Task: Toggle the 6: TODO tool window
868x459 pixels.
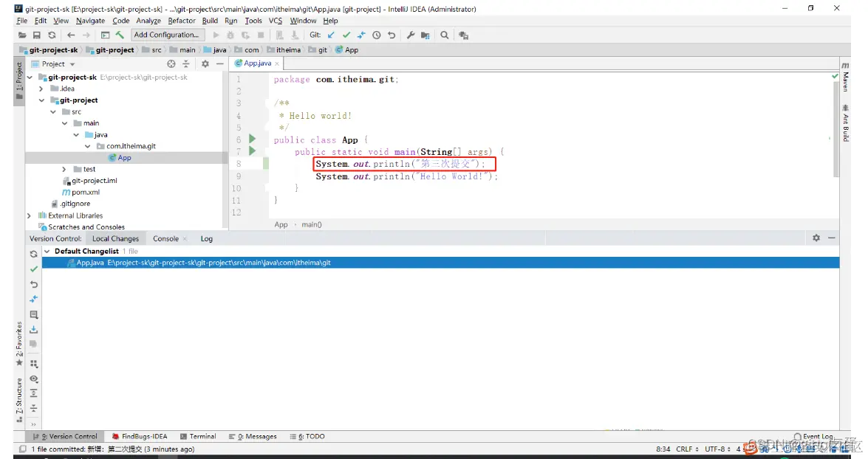Action: tap(307, 436)
